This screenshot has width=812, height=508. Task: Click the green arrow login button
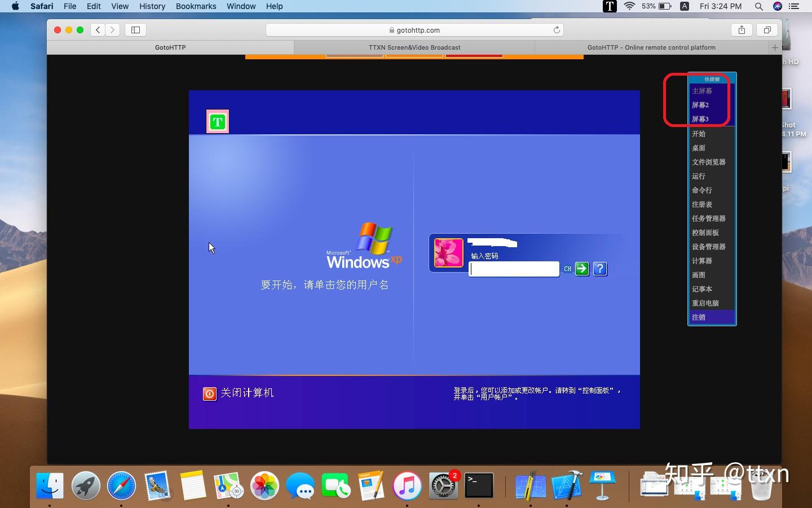[x=581, y=269]
